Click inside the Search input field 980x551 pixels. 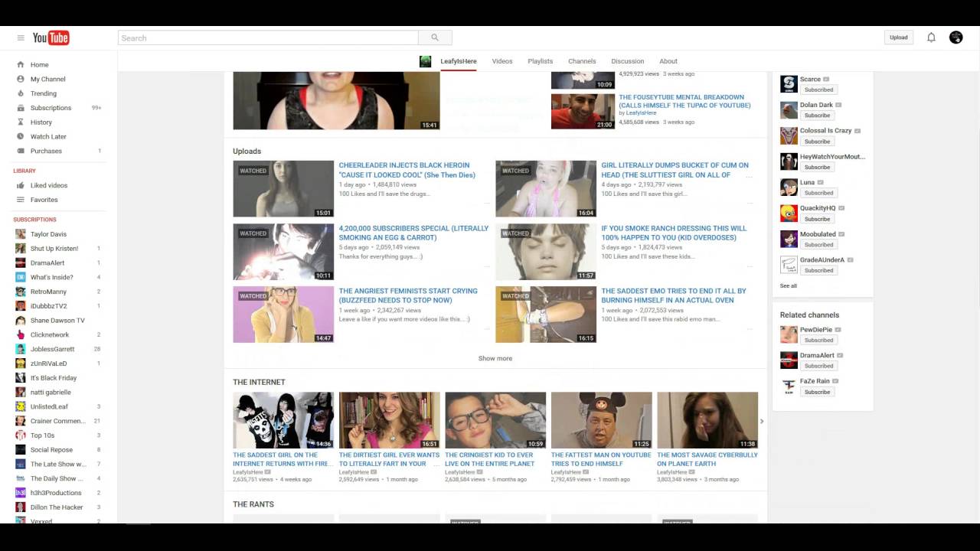click(x=268, y=37)
